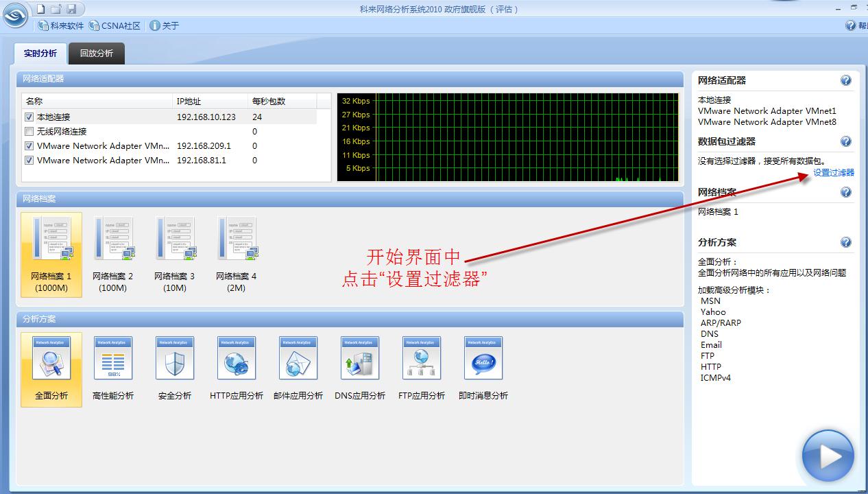
Task: Uncheck the 本地连接 adapter
Action: (29, 117)
